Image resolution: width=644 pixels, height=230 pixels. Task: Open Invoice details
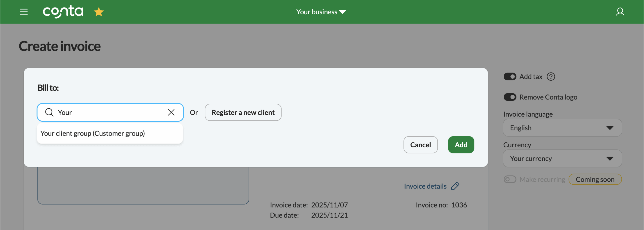click(x=425, y=186)
